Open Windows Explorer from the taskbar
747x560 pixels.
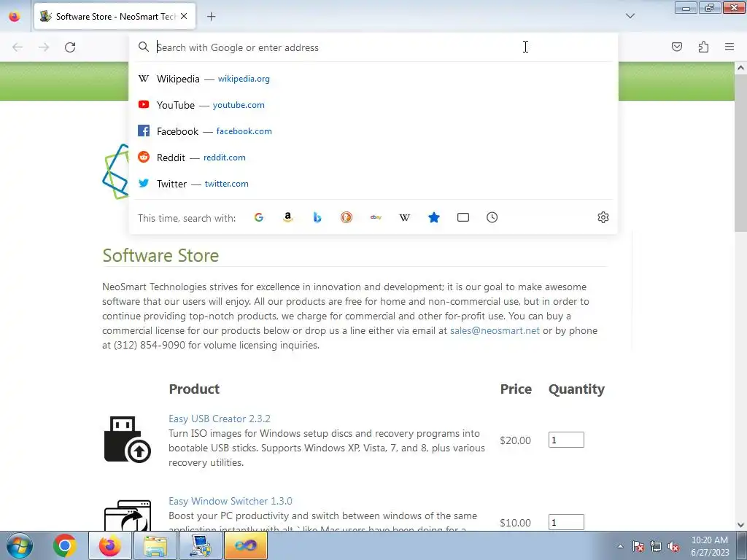point(155,545)
